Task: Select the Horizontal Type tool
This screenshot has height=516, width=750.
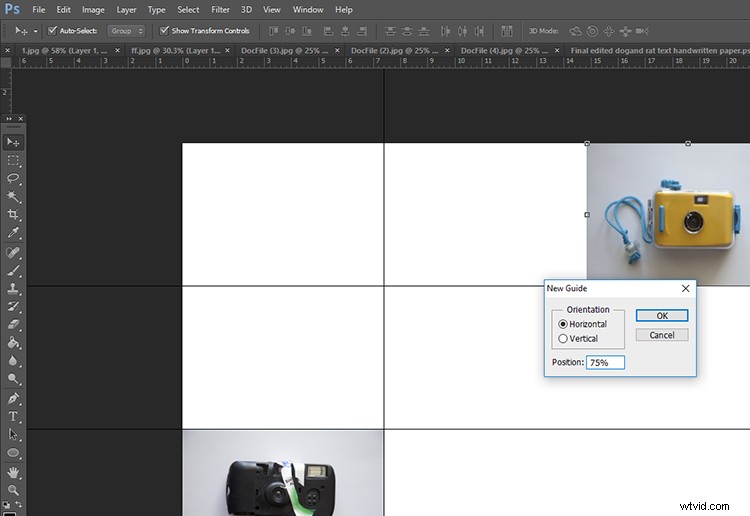Action: tap(13, 416)
